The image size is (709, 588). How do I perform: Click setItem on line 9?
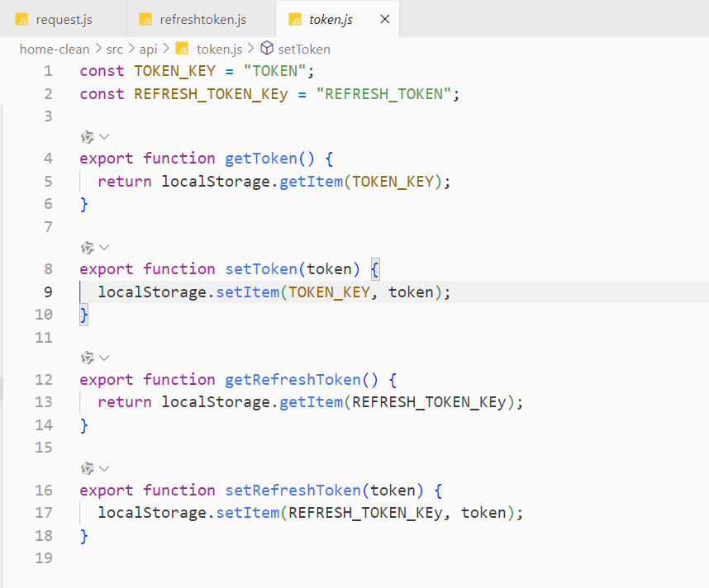pyautogui.click(x=248, y=292)
